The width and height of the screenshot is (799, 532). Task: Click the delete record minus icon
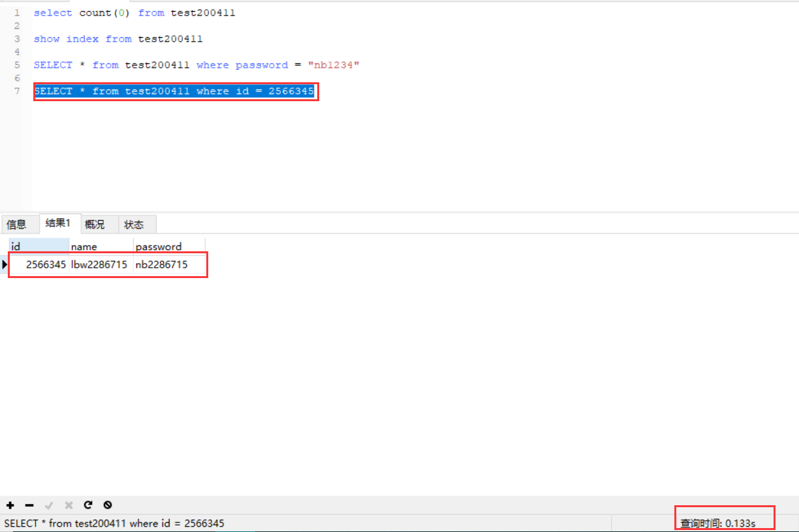[x=29, y=505]
